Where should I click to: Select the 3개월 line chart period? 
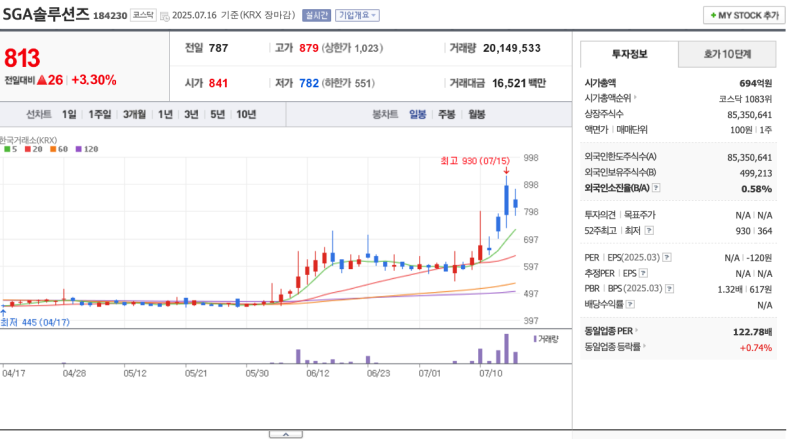[134, 114]
